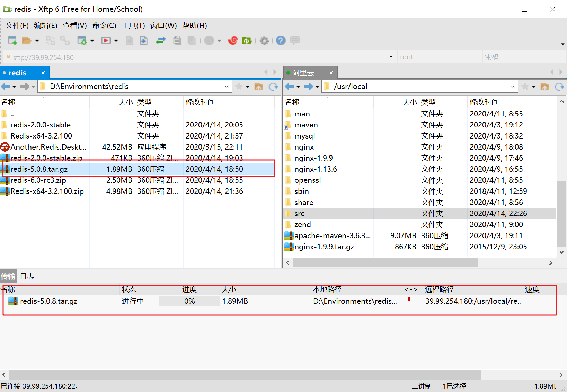Viewport: 567px width, 392px height.
Task: Sort remote files by 类型 column header
Action: tap(443, 102)
